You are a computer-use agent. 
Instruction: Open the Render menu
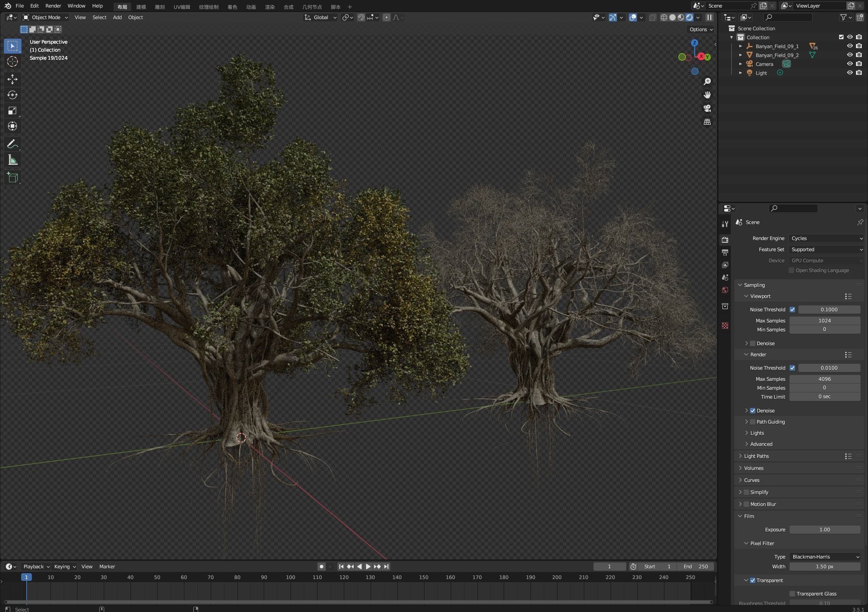[x=53, y=6]
